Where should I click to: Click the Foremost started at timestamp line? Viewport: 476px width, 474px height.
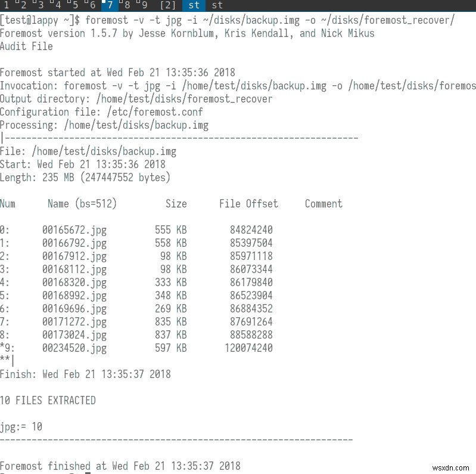[x=117, y=72]
